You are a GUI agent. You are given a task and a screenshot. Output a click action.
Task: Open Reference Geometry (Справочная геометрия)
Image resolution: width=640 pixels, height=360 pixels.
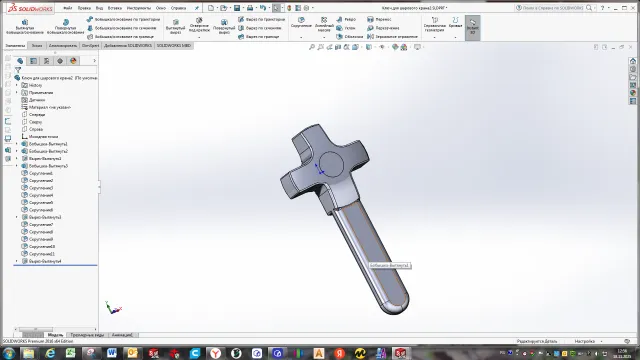(434, 24)
